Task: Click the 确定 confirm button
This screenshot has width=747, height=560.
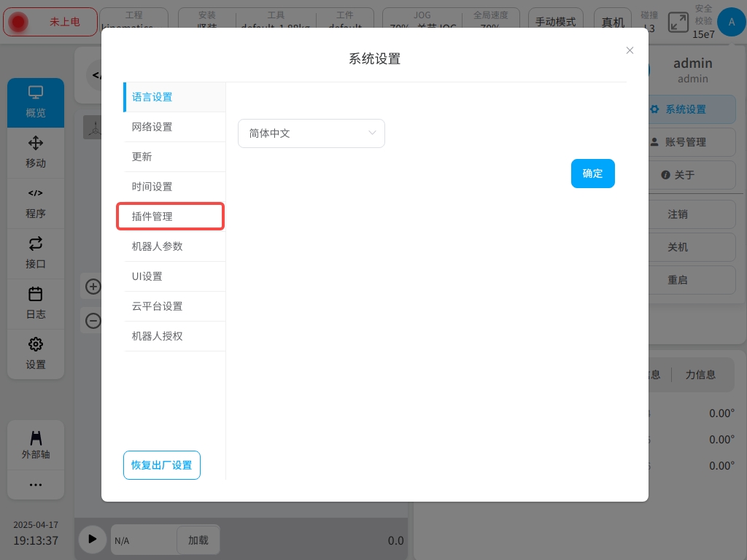Action: 592,174
